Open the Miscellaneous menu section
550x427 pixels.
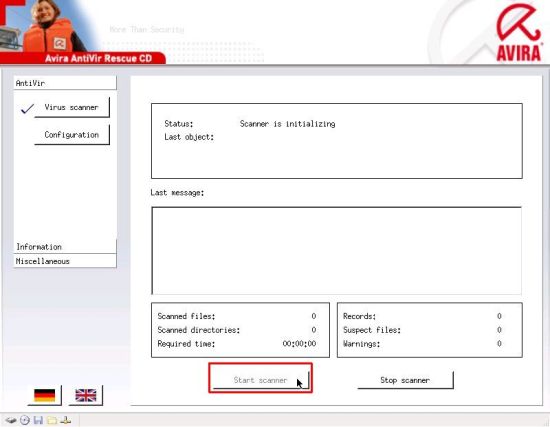pyautogui.click(x=65, y=261)
